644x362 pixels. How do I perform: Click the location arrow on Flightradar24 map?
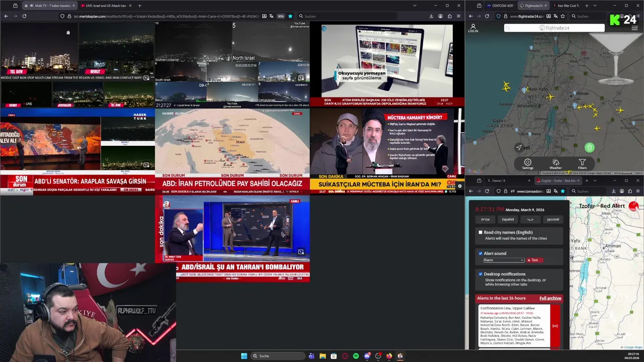[519, 147]
